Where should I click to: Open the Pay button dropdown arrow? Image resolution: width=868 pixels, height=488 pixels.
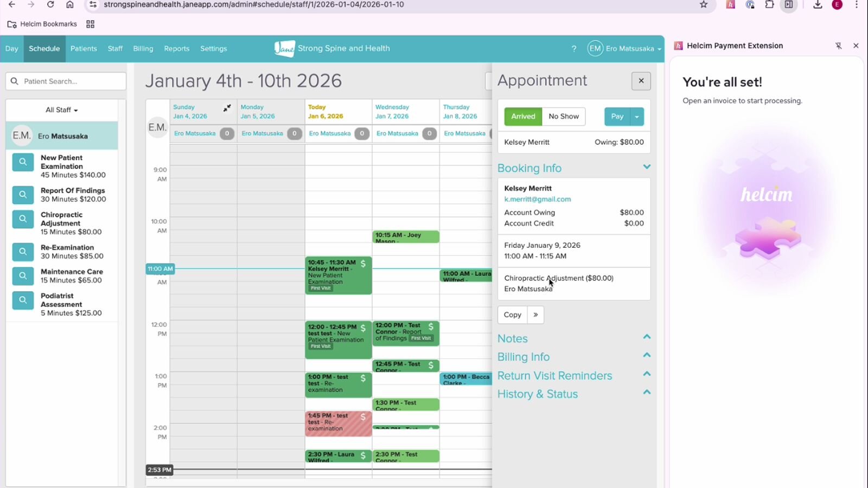[637, 117]
